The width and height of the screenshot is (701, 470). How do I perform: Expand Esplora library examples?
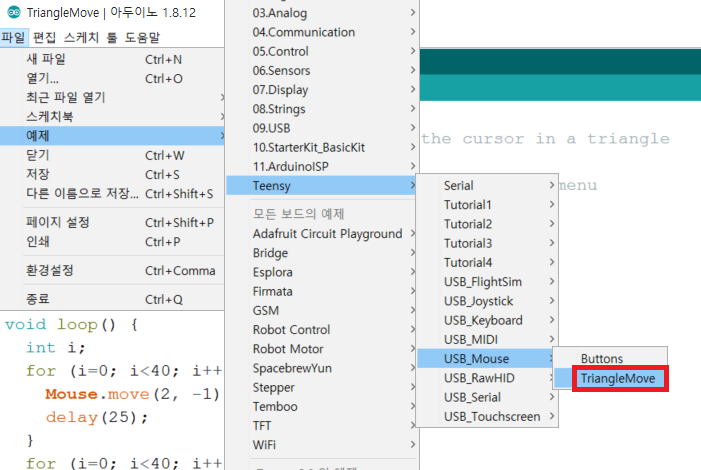tap(323, 272)
